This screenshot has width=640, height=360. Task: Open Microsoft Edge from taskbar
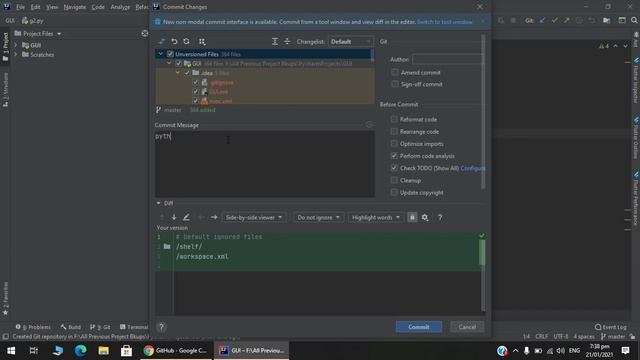(80, 351)
